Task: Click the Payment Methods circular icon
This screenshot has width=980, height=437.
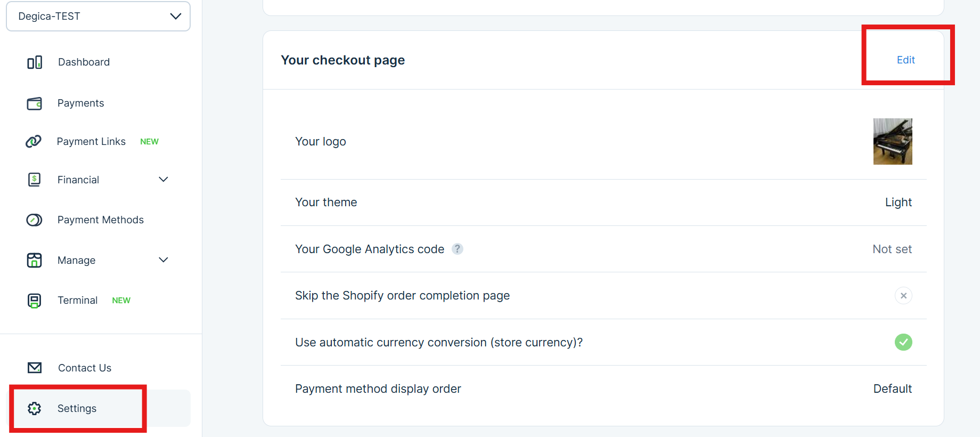Action: [35, 220]
